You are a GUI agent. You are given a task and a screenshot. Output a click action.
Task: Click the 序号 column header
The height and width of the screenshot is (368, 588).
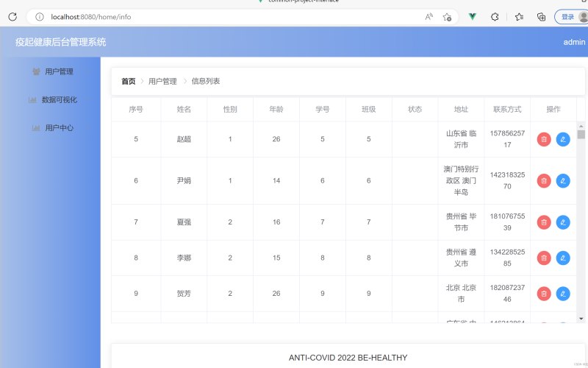(136, 109)
